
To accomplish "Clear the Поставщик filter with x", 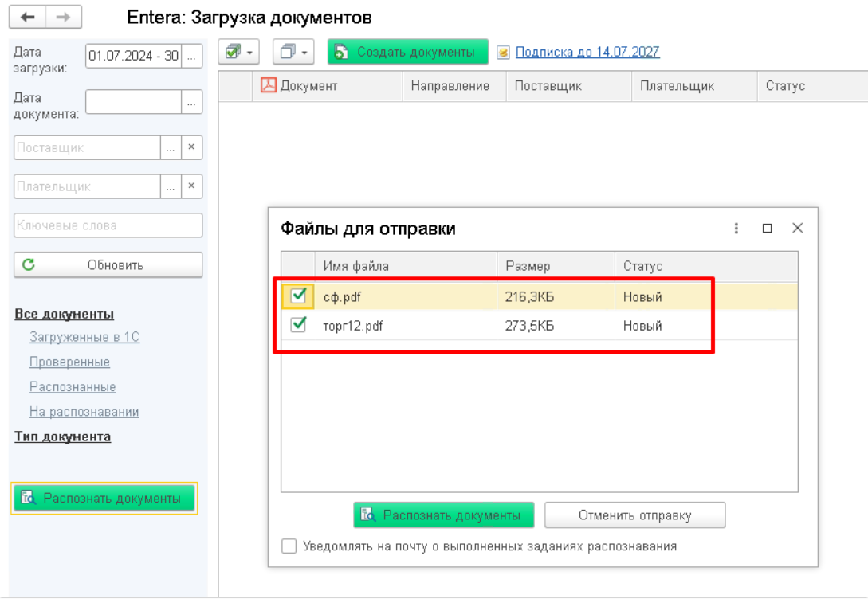I will 191,147.
